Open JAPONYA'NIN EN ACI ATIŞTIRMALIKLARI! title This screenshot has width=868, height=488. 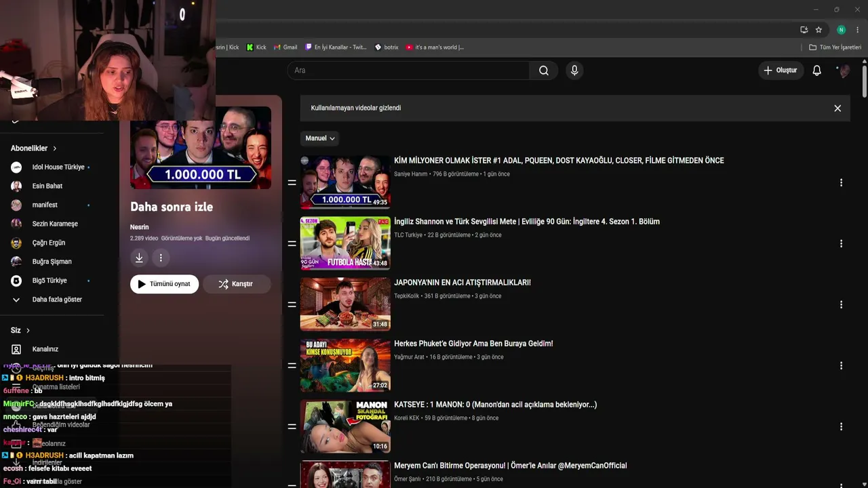tap(462, 283)
